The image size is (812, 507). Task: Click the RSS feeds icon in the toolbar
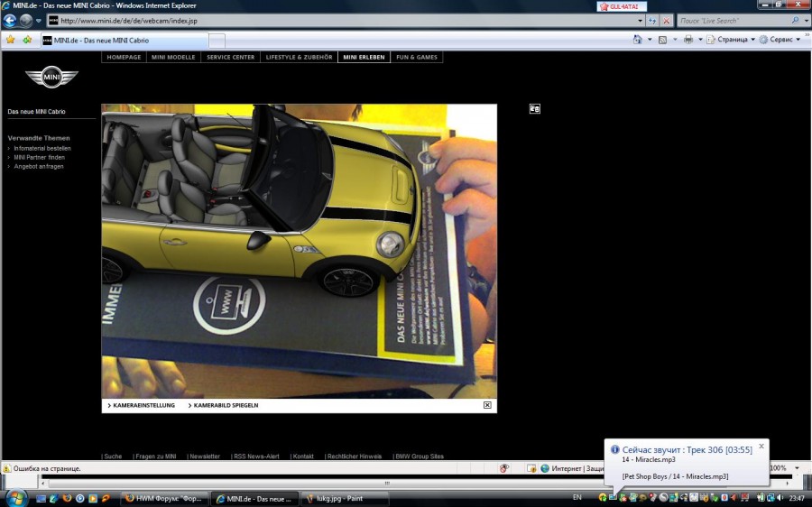[662, 40]
